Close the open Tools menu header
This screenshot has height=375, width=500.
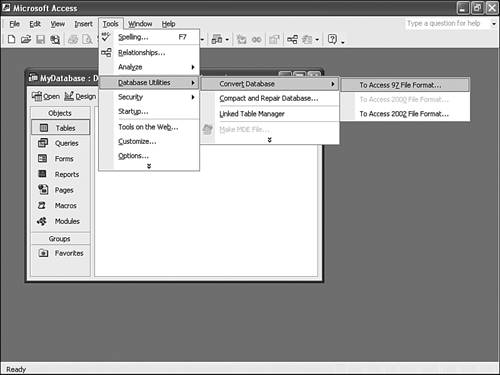click(x=111, y=24)
